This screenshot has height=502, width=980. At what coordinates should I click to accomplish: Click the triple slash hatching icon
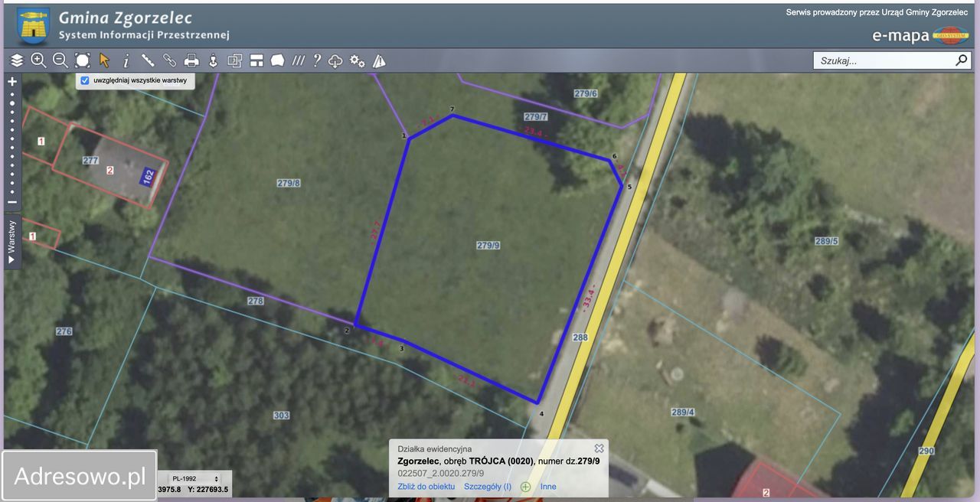click(x=299, y=60)
